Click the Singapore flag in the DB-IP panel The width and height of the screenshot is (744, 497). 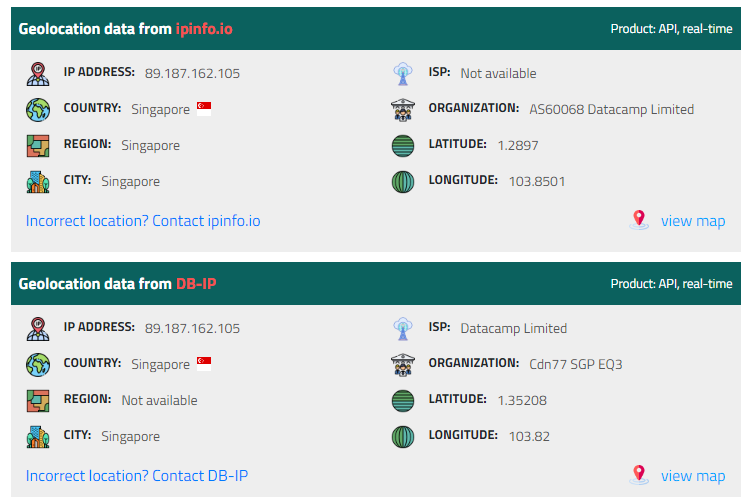pyautogui.click(x=204, y=364)
